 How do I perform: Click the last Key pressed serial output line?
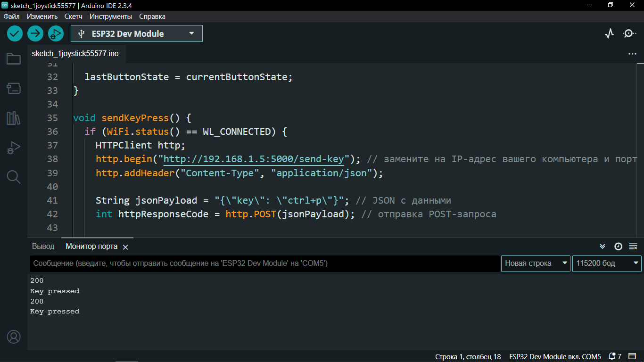(x=55, y=312)
